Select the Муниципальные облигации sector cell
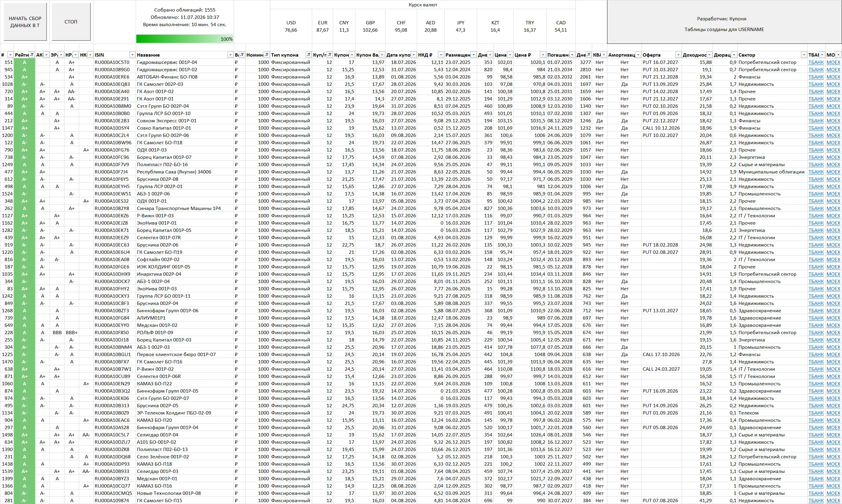This screenshot has height=504, width=842. pos(772,172)
